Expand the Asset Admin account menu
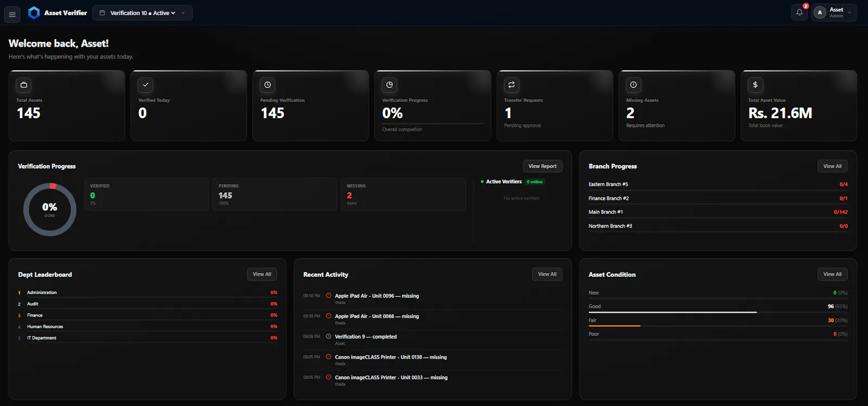The height and width of the screenshot is (406, 868). [835, 12]
